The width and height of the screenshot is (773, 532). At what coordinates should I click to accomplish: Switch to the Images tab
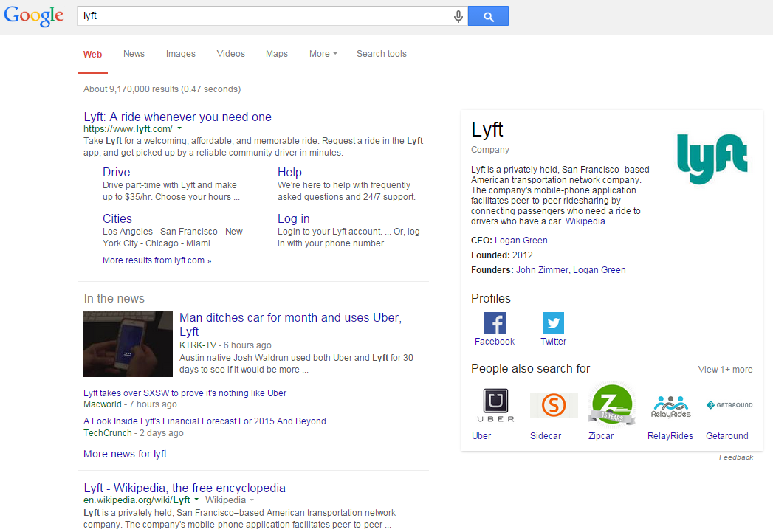[181, 54]
